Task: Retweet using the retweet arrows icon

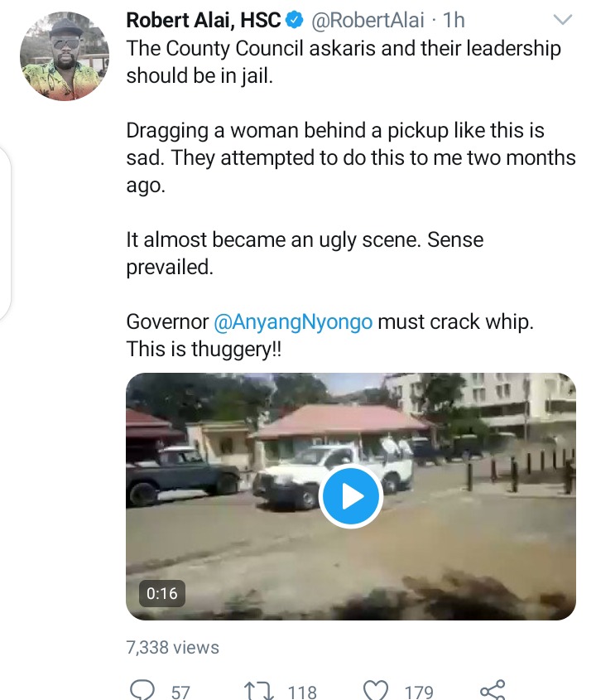Action: tap(259, 691)
